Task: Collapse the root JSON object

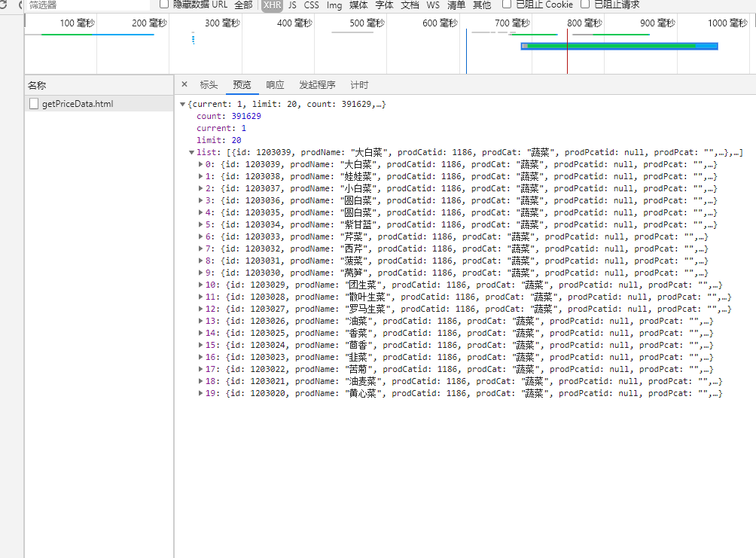Action: 183,104
